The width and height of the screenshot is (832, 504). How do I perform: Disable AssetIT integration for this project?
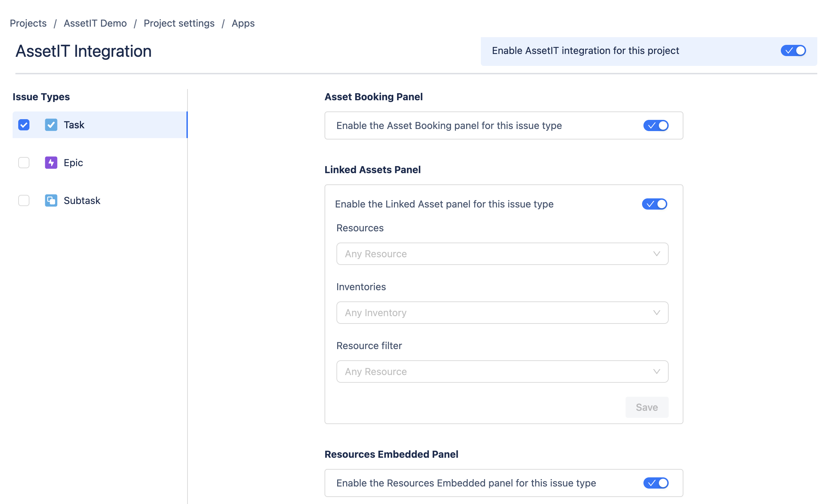pos(793,50)
